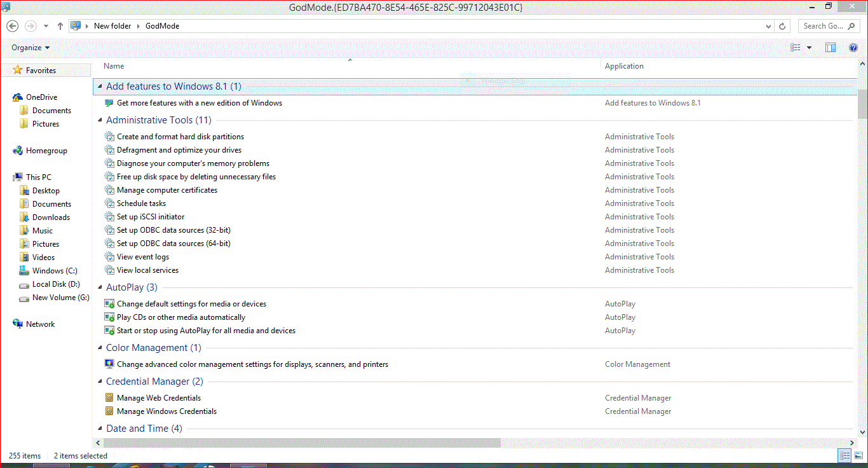Click the Change advanced color management icon
The width and height of the screenshot is (868, 468).
pos(109,364)
